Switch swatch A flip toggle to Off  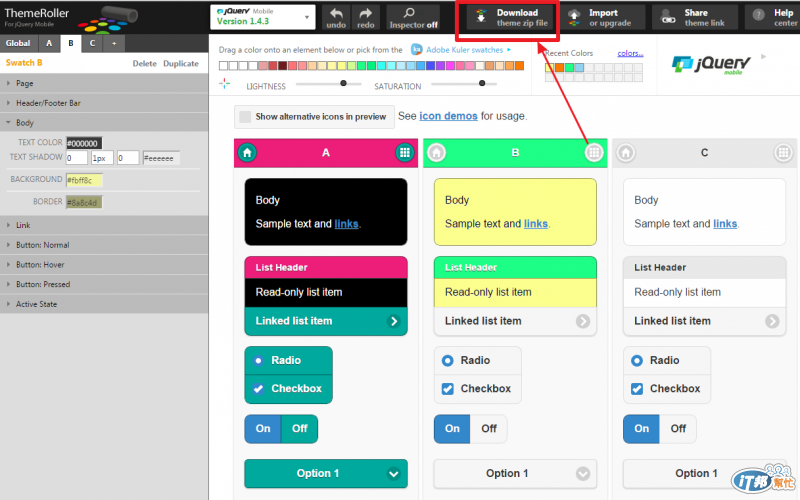(x=299, y=429)
